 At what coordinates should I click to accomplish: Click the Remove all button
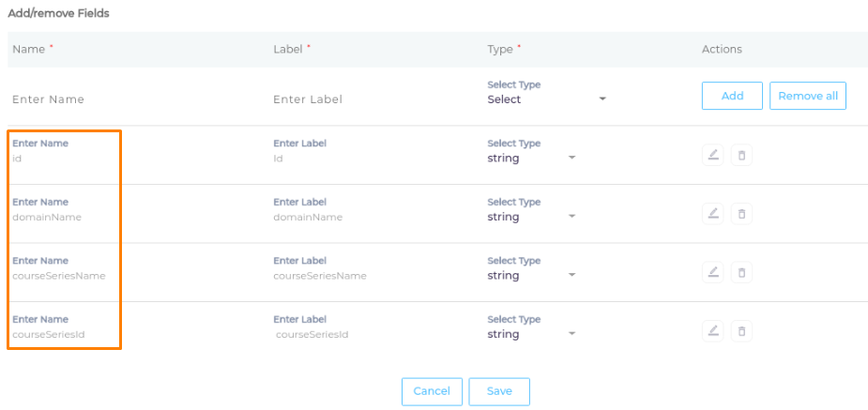[808, 96]
